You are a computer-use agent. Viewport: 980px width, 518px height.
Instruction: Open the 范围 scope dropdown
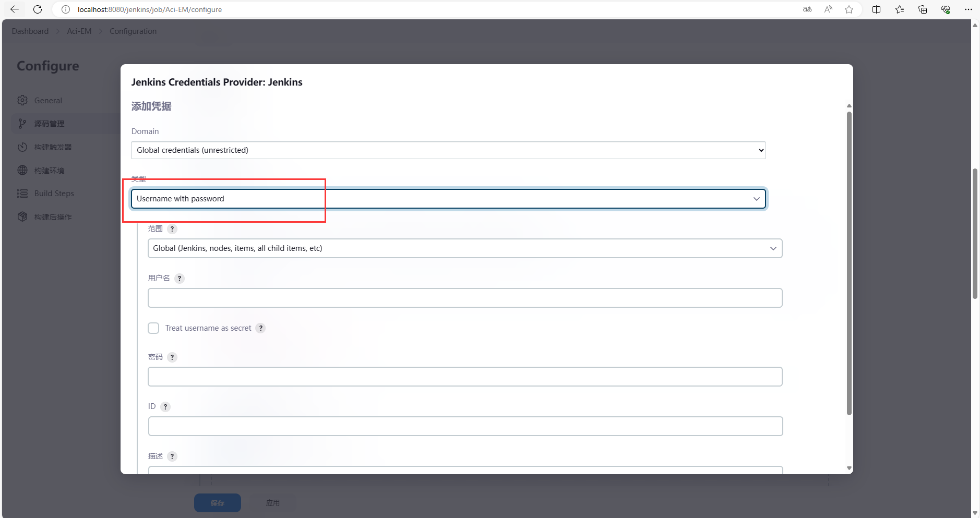tap(465, 248)
